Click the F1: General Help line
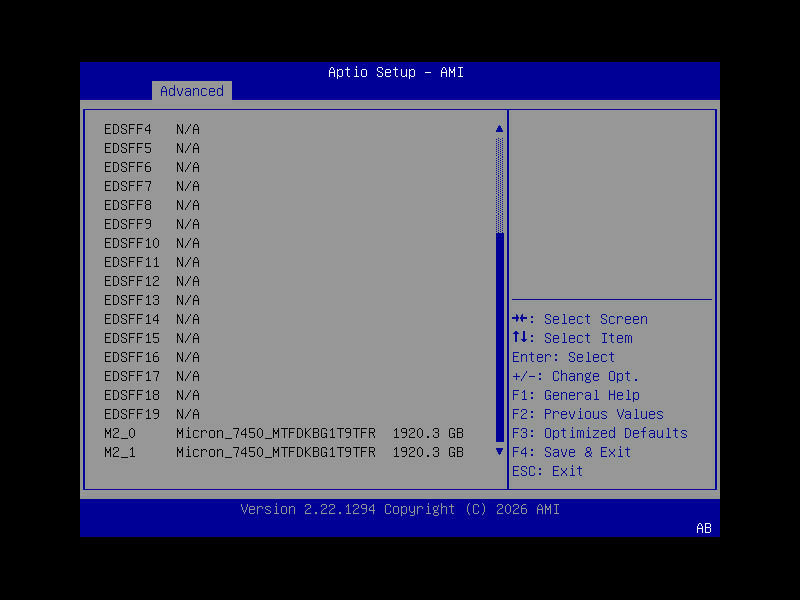This screenshot has height=600, width=800. point(576,395)
